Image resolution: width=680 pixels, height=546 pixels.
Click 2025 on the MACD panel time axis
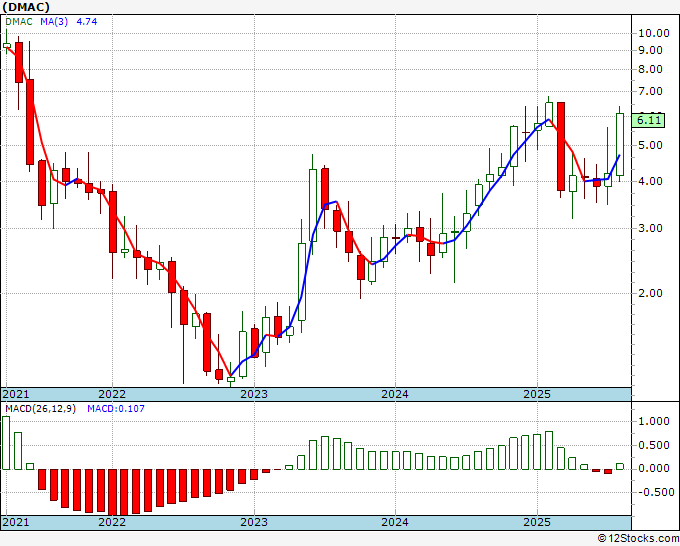[537, 522]
